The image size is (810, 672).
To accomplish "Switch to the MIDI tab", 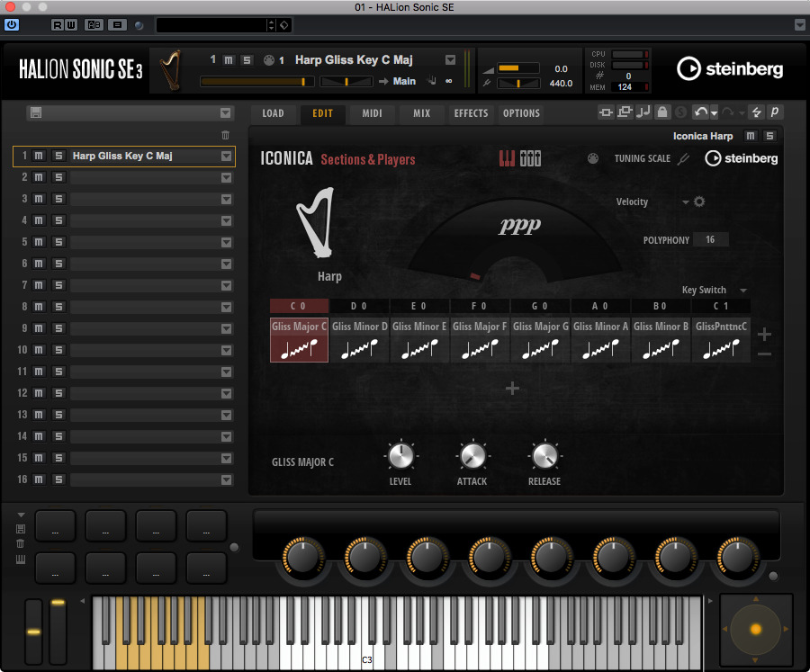I will tap(372, 113).
